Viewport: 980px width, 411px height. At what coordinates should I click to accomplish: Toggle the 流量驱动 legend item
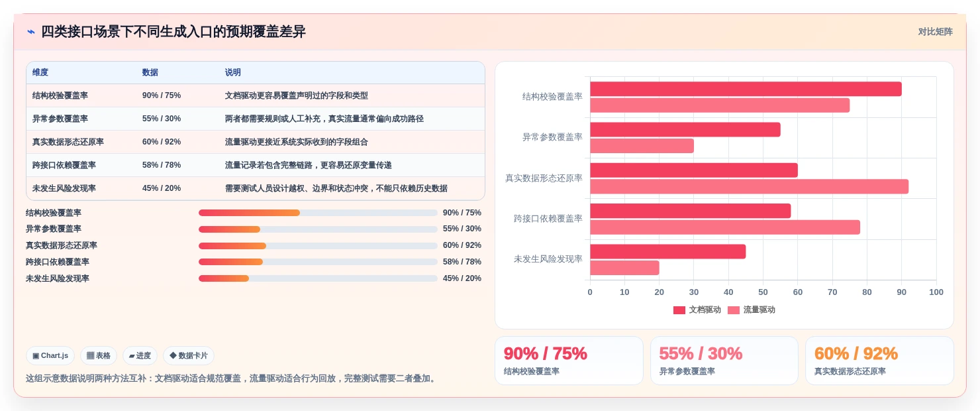[x=751, y=310]
